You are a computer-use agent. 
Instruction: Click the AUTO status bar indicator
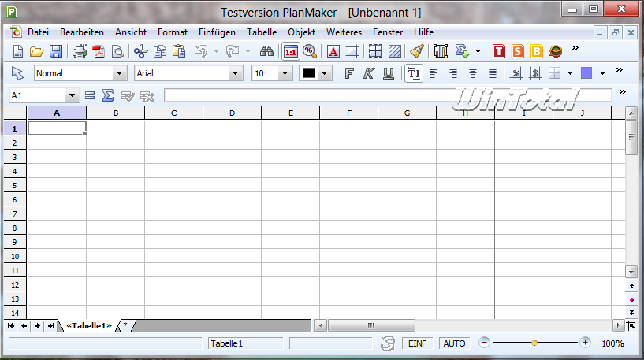[x=454, y=343]
